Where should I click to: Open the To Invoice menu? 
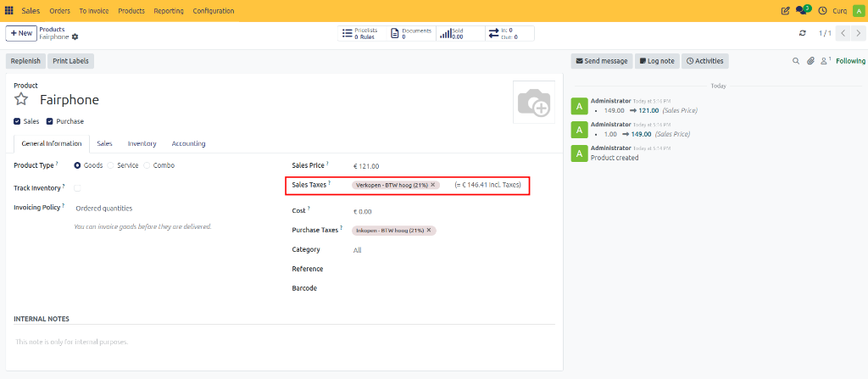click(x=94, y=10)
